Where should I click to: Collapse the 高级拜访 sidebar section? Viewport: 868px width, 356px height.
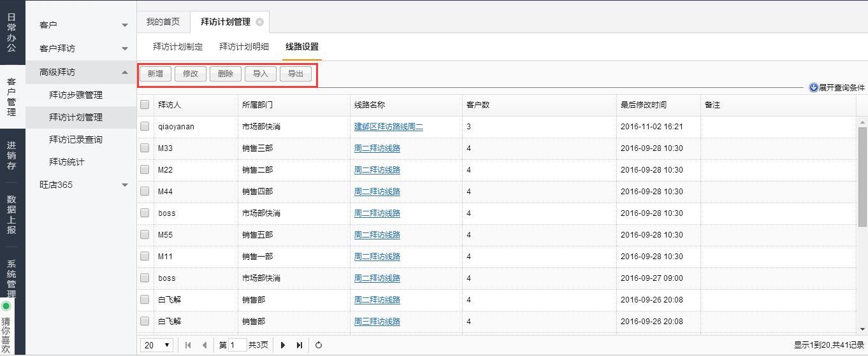click(125, 72)
